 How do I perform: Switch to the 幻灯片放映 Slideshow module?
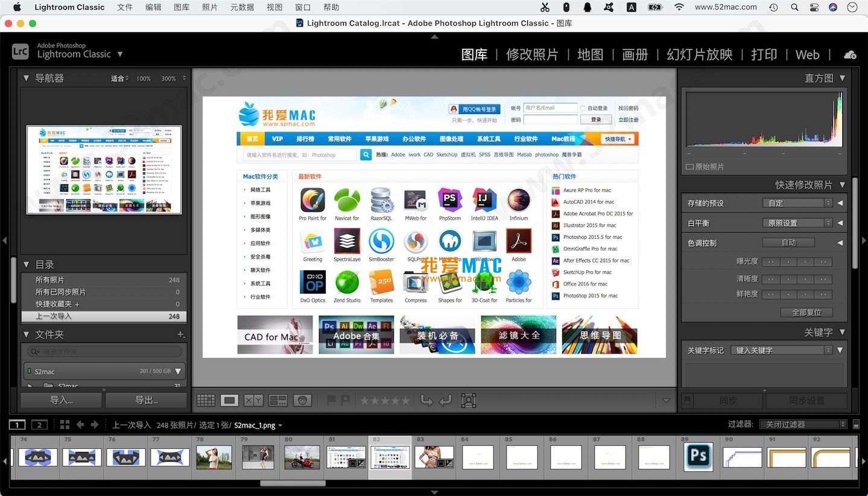[699, 55]
